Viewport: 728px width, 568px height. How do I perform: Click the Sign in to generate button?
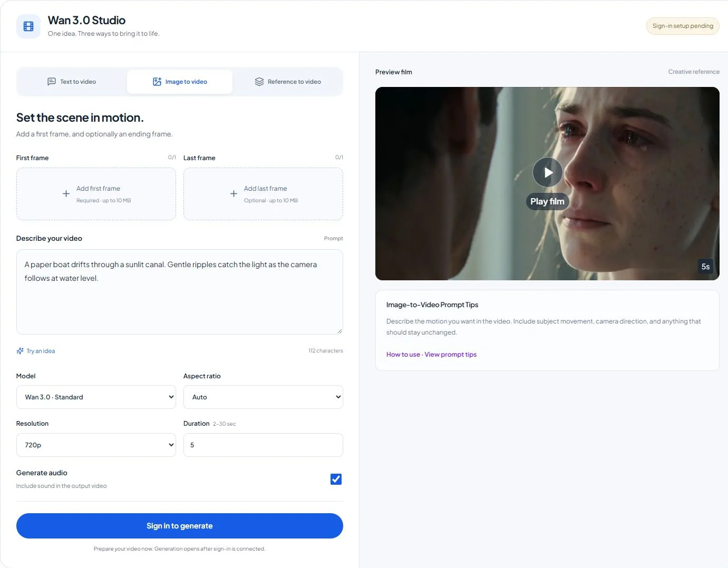[180, 526]
